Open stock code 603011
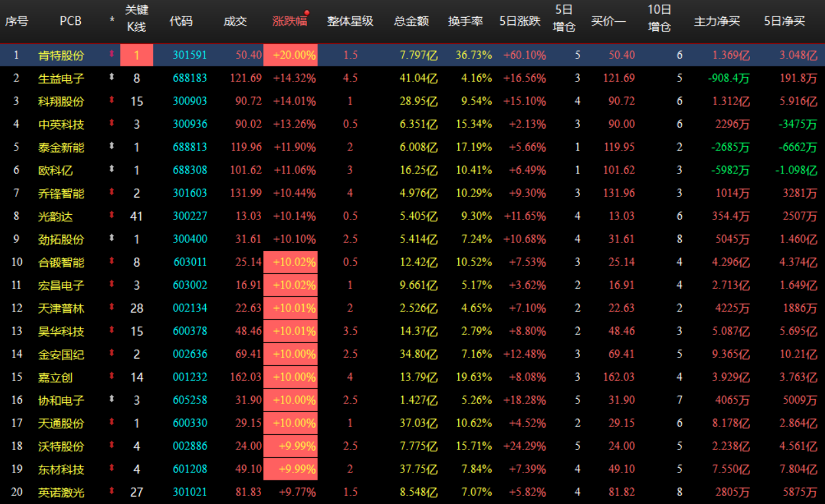This screenshot has height=504, width=825. pos(190,262)
